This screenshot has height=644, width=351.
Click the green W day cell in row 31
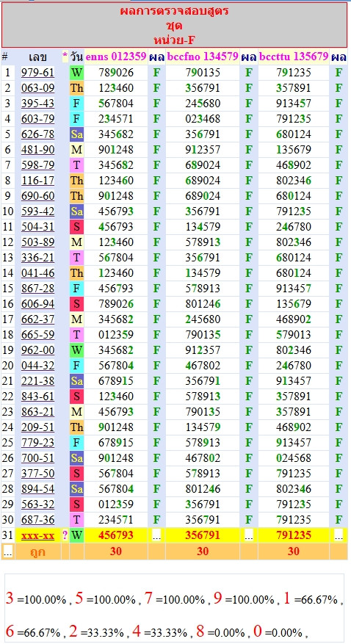pyautogui.click(x=77, y=535)
